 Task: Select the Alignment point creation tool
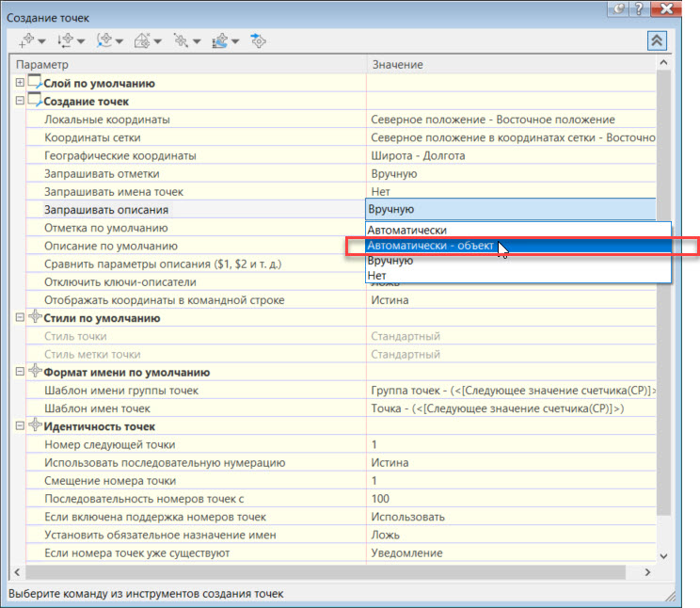(104, 41)
